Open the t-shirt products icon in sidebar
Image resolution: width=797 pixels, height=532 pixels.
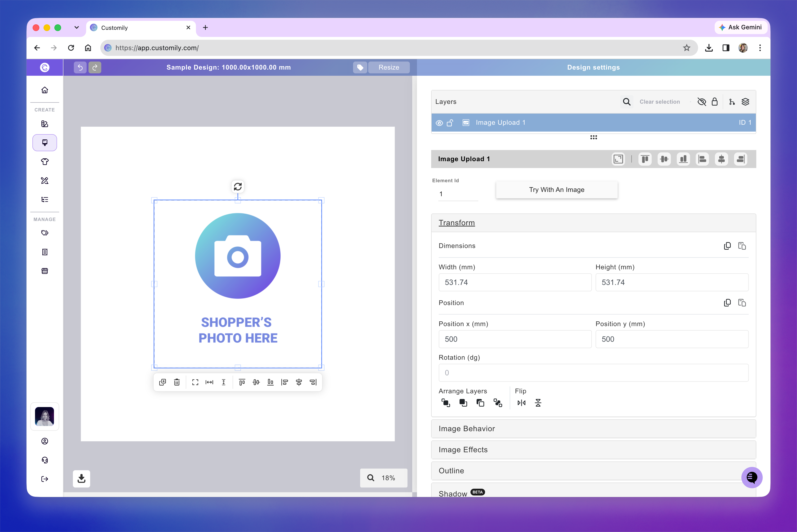(45, 161)
